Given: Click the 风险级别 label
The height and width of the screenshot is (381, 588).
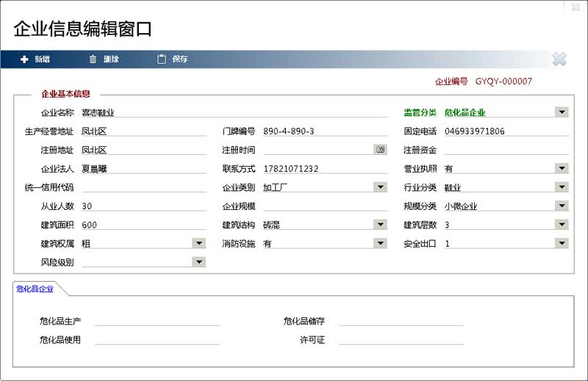Looking at the screenshot, I should click(x=57, y=262).
